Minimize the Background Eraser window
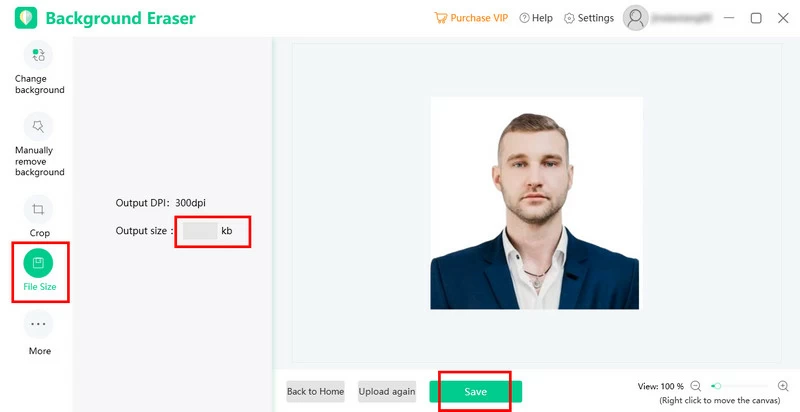800x412 pixels. coord(729,18)
